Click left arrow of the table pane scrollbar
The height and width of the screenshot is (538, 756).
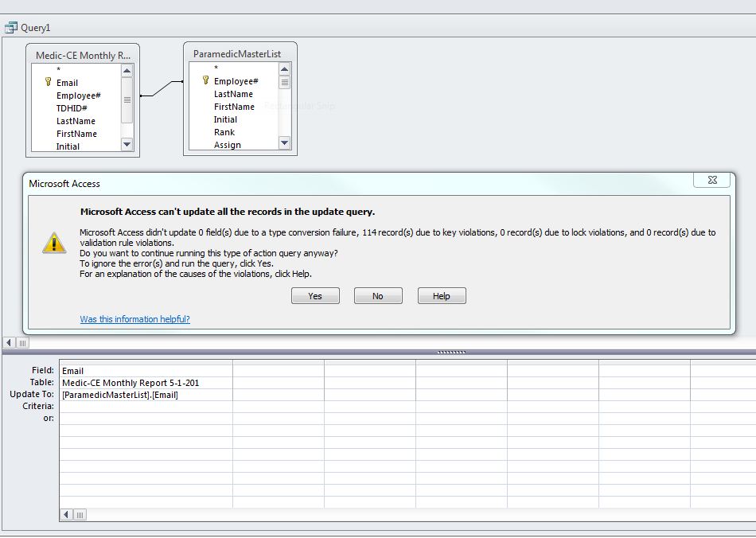[9, 343]
